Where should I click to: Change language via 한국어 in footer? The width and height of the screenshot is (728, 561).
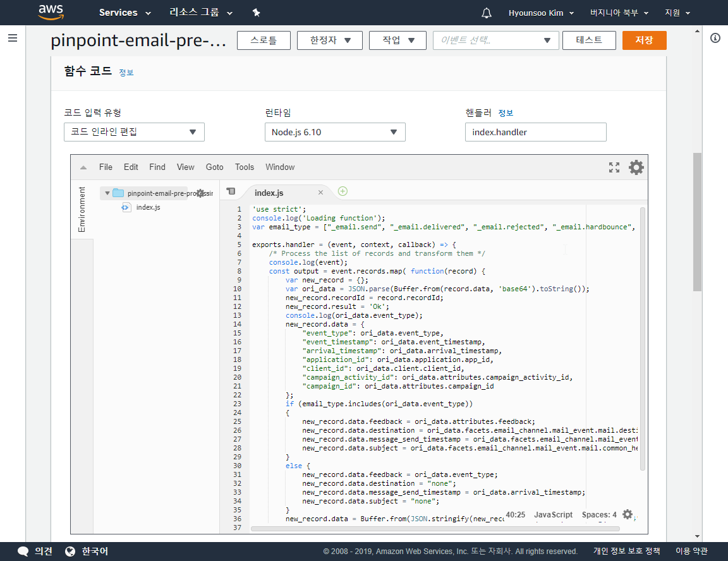95,552
